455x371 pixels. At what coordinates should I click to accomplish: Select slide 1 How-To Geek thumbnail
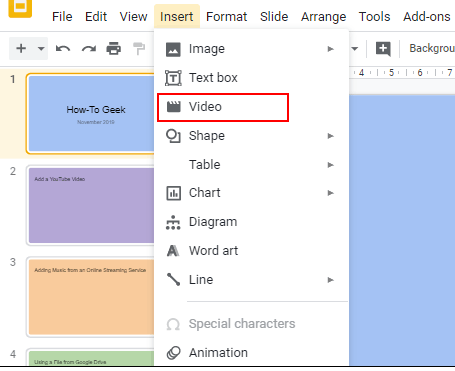tap(90, 113)
